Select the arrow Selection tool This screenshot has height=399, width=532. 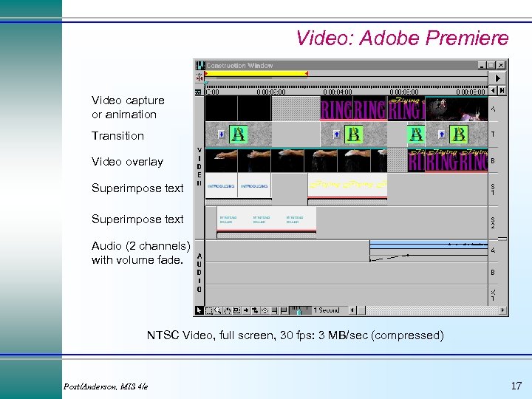(199, 310)
